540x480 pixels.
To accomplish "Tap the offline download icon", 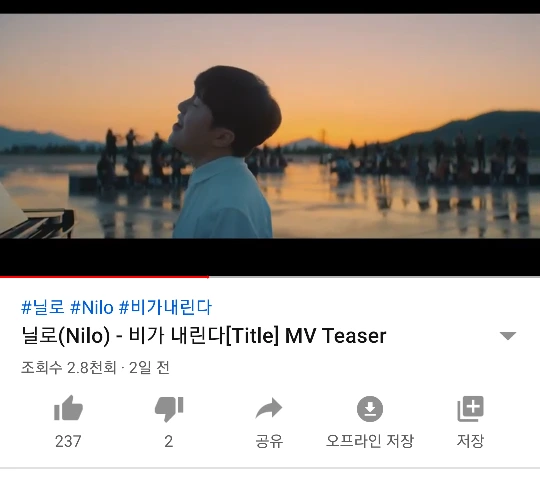I will 370,409.
